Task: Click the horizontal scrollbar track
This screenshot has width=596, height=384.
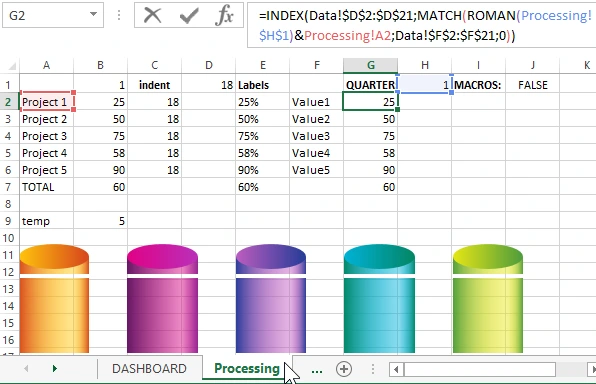Action: click(x=480, y=369)
